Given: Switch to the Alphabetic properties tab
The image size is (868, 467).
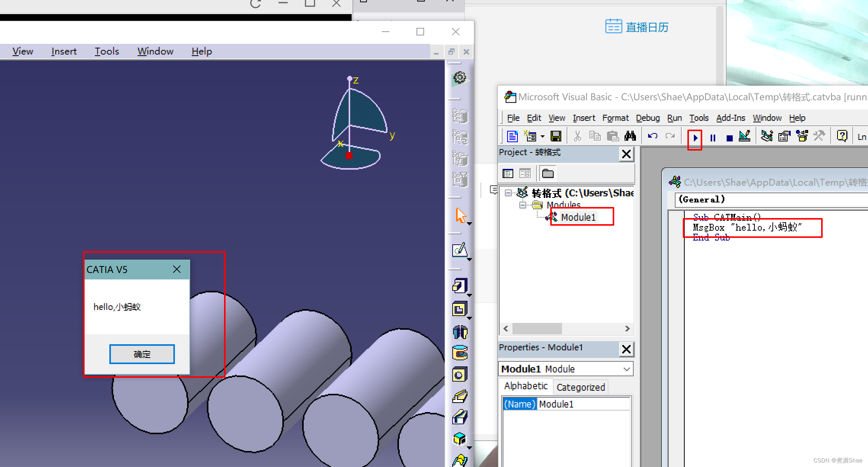Looking at the screenshot, I should click(x=526, y=386).
